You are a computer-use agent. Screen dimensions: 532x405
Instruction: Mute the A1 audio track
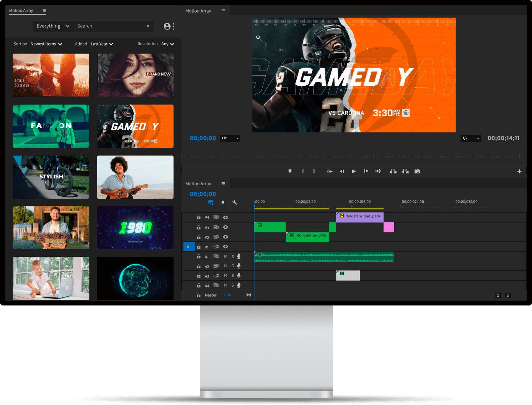click(x=225, y=256)
